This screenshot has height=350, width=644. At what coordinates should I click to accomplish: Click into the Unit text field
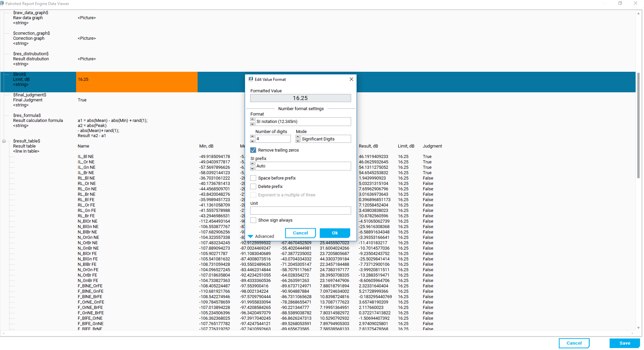[x=300, y=211]
